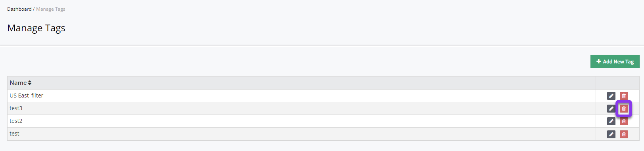
Task: Edit the test2 tag
Action: pyautogui.click(x=611, y=121)
